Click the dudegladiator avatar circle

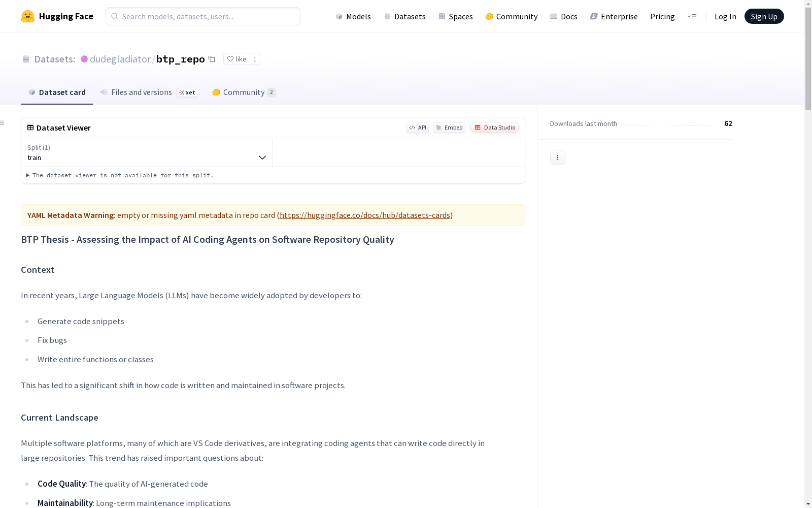pos(84,59)
